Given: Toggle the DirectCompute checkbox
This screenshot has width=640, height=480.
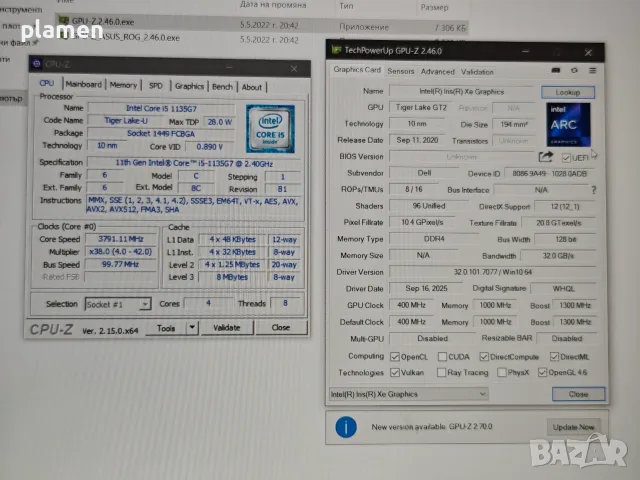Looking at the screenshot, I should point(484,357).
